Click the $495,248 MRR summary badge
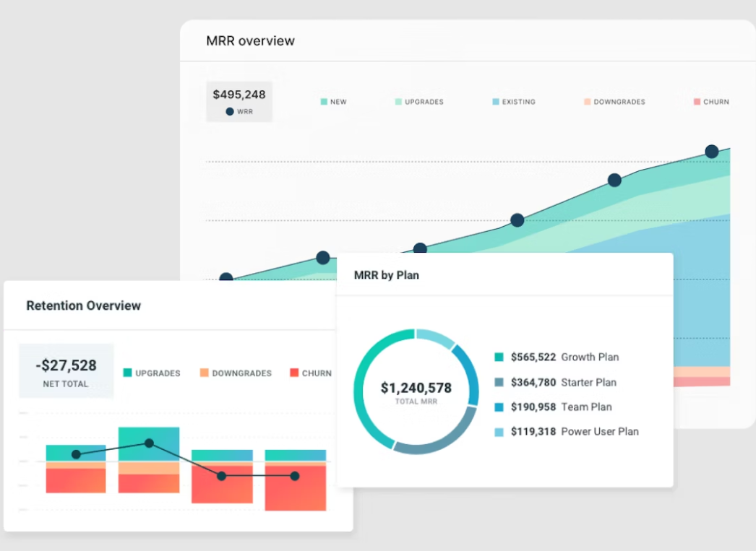Screen dimensions: 756x551 (x=239, y=101)
